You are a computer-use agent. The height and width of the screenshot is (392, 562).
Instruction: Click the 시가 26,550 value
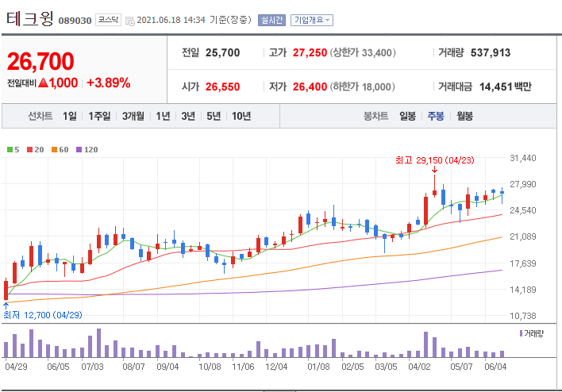click(222, 86)
